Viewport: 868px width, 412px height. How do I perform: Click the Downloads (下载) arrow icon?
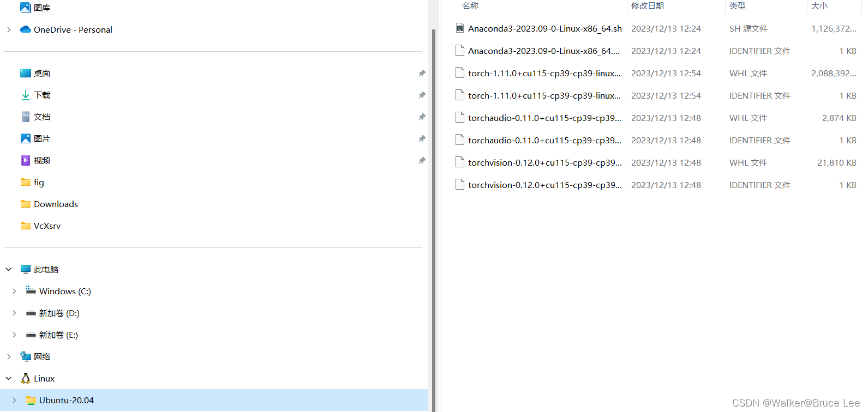(25, 95)
